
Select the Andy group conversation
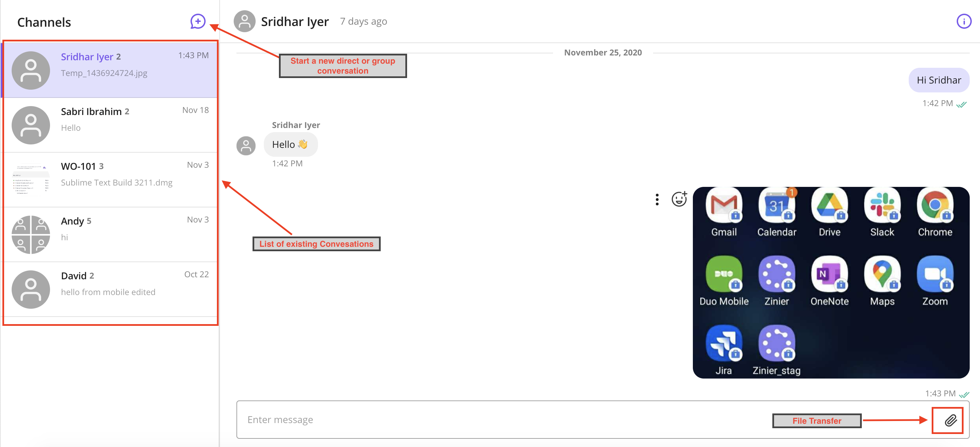(110, 234)
